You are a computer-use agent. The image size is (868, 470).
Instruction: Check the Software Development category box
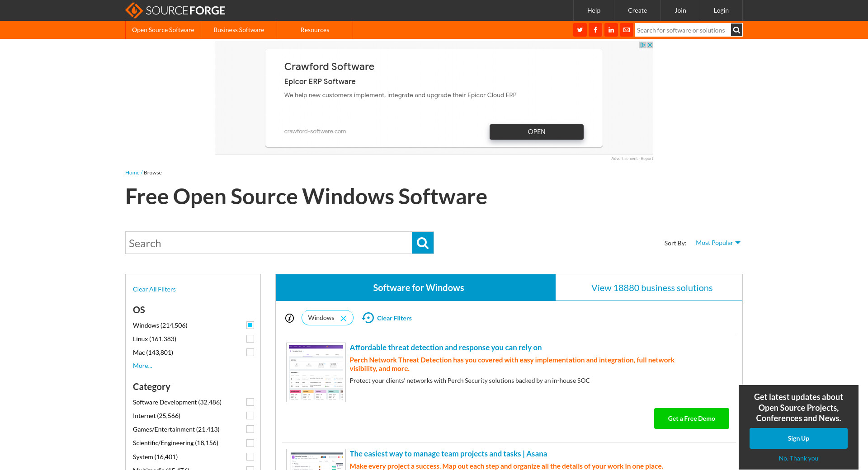click(250, 402)
